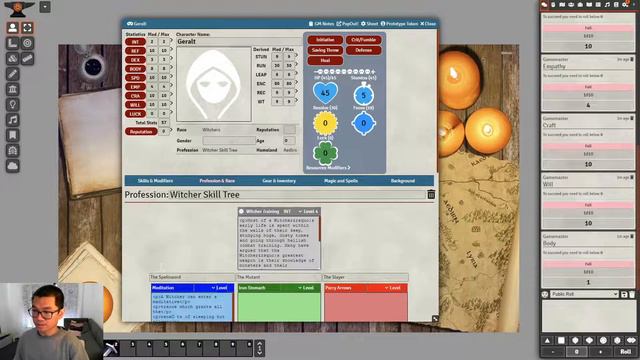Viewport: 640px width, 360px height.
Task: Open the Scenes directory sidebar tab
Action: pyautogui.click(x=562, y=4)
